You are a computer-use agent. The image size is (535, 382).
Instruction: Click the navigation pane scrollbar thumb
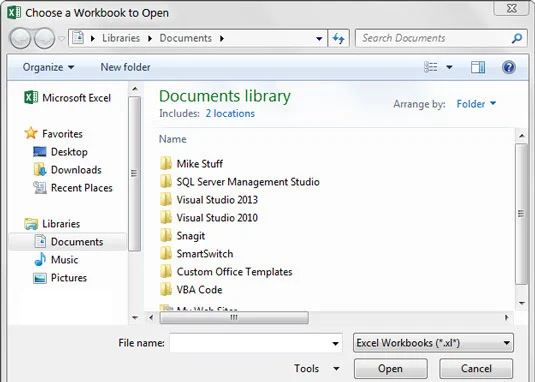[x=134, y=174]
